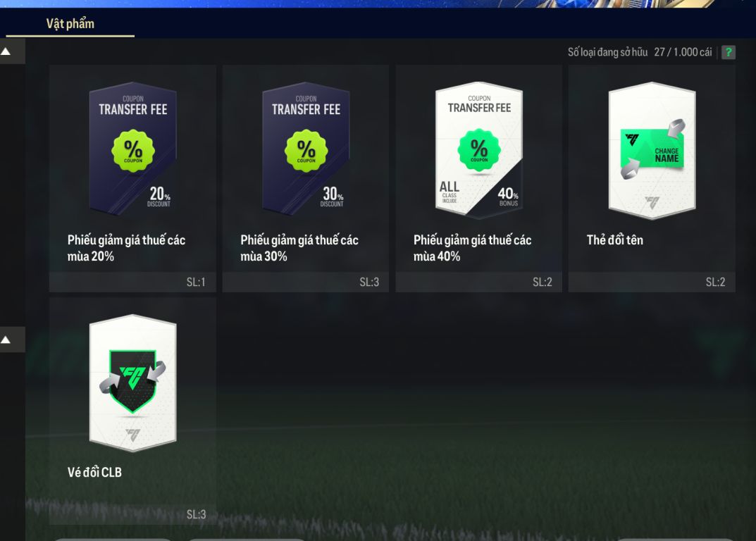Click the percent badge on 40% bonus coupon
This screenshot has height=541, width=756.
(x=479, y=149)
